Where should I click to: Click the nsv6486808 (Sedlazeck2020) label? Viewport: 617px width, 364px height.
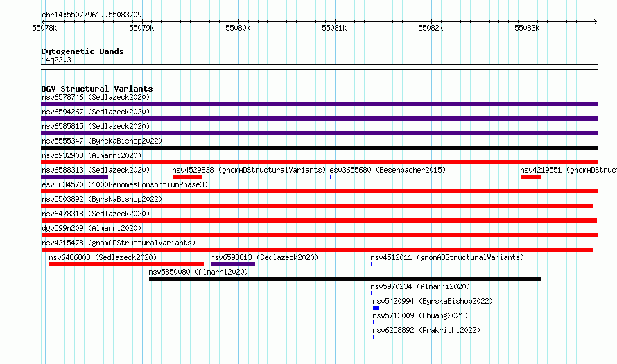click(x=103, y=257)
